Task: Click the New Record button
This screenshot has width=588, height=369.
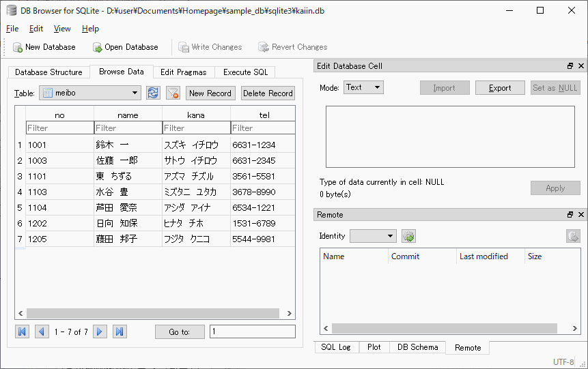Action: [x=210, y=93]
